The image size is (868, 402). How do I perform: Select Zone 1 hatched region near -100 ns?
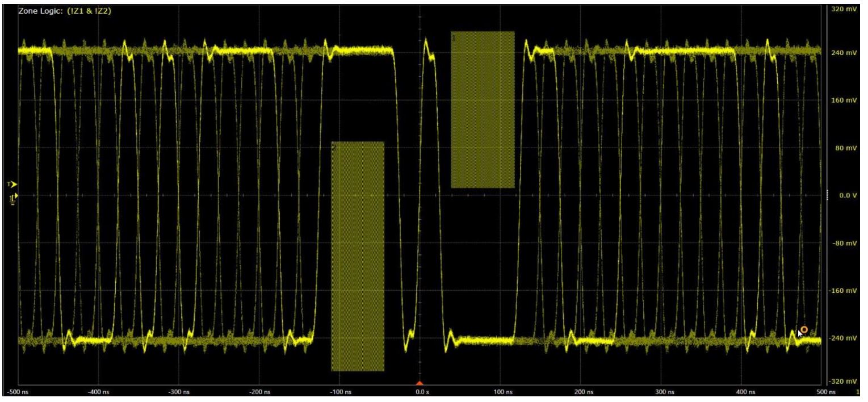click(358, 256)
